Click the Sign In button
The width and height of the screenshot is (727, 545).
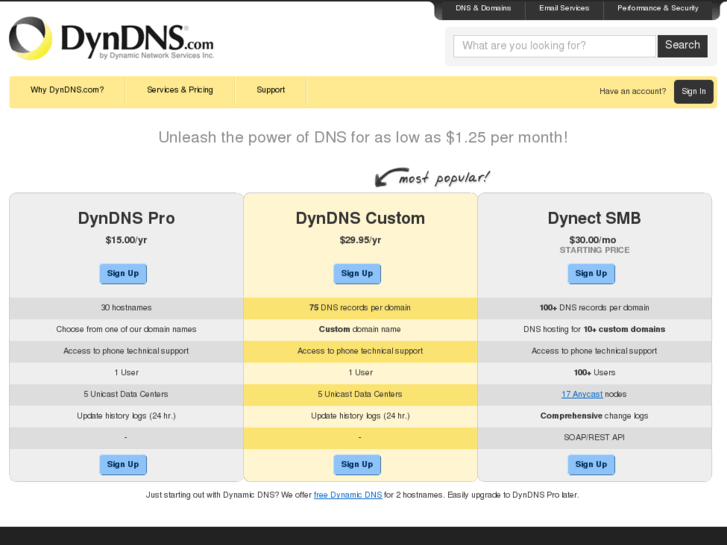694,91
